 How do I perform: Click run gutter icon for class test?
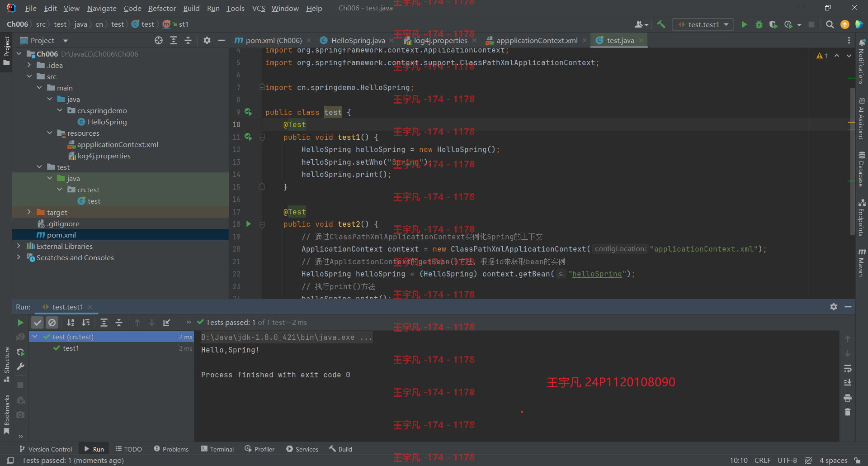(248, 112)
